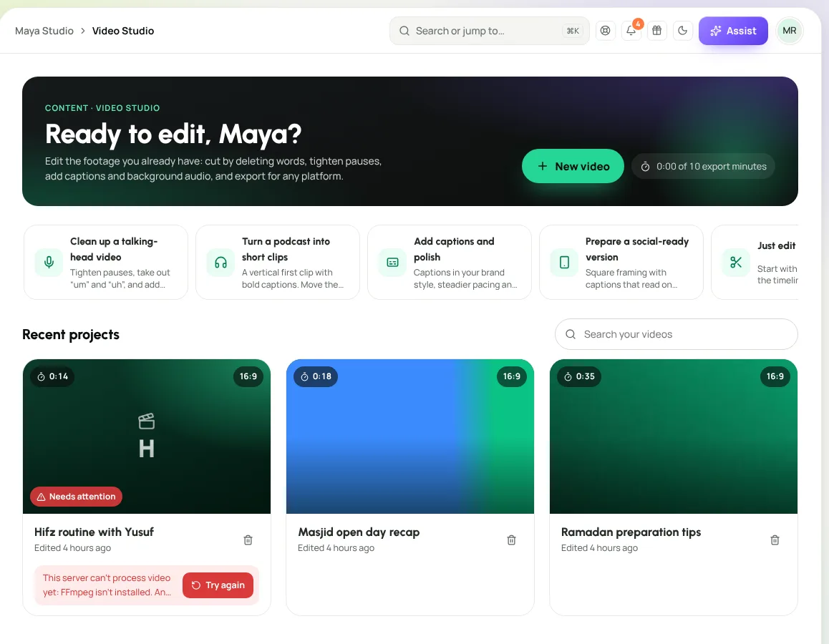Focus the Search or jump to field
The width and height of the screenshot is (829, 644).
(489, 31)
